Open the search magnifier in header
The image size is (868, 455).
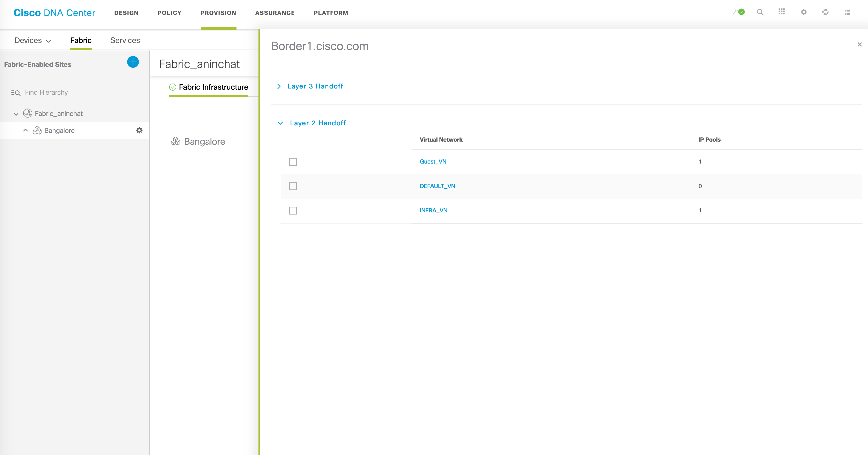760,12
